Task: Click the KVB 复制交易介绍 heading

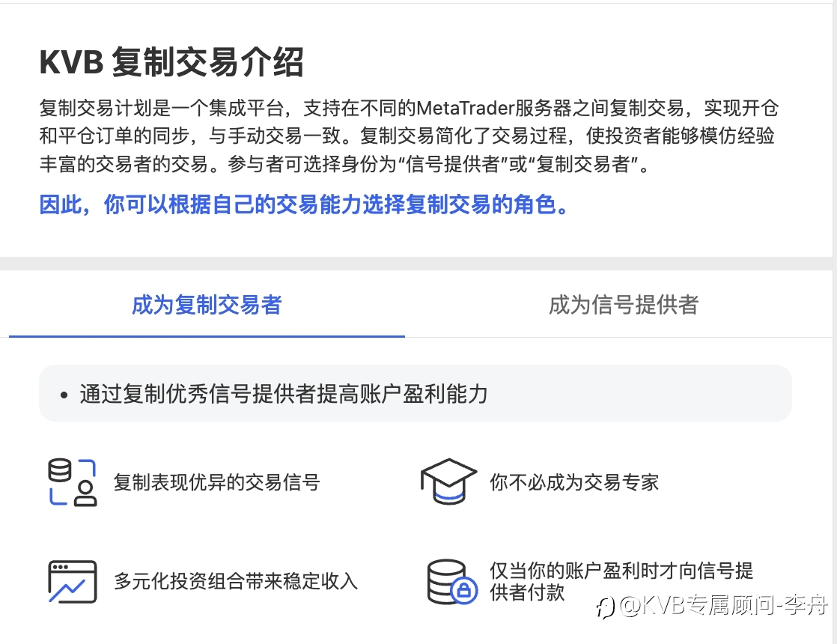Action: pyautogui.click(x=172, y=62)
